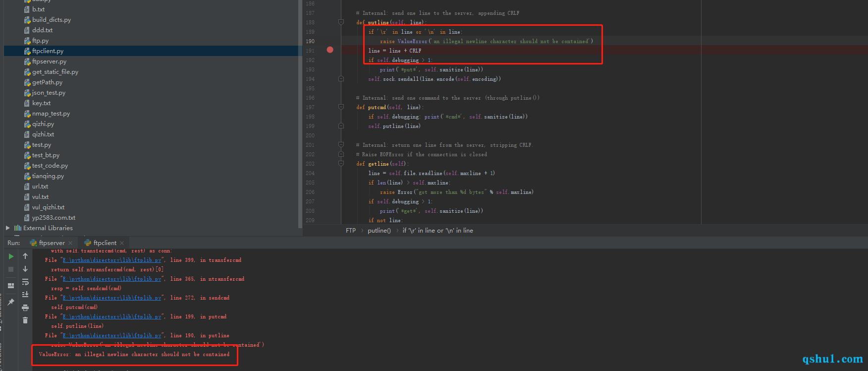
Task: Select build_dicts.py file
Action: 52,20
